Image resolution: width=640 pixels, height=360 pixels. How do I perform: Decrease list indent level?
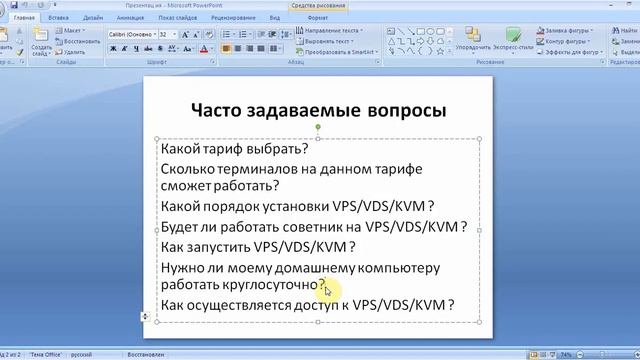[x=261, y=35]
